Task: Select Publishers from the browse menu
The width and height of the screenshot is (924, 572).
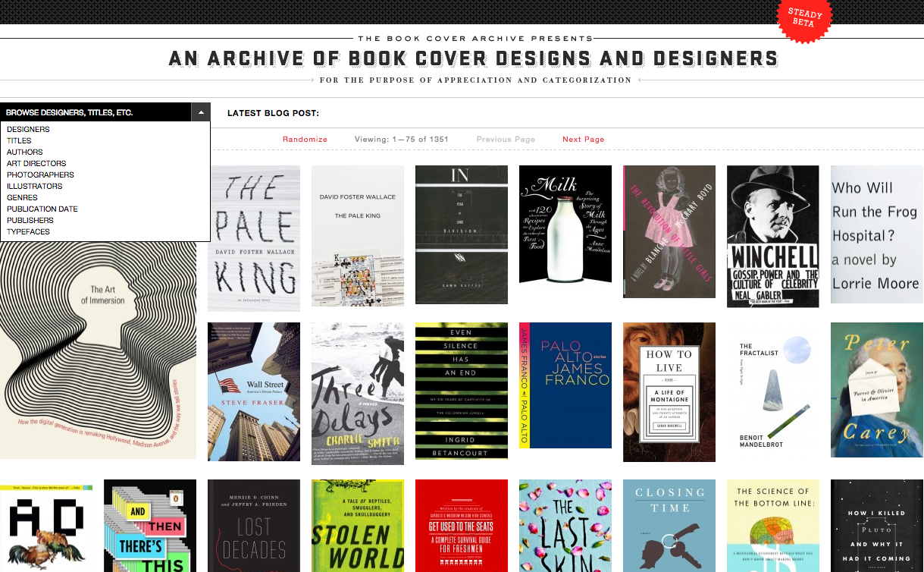Action: pos(30,220)
